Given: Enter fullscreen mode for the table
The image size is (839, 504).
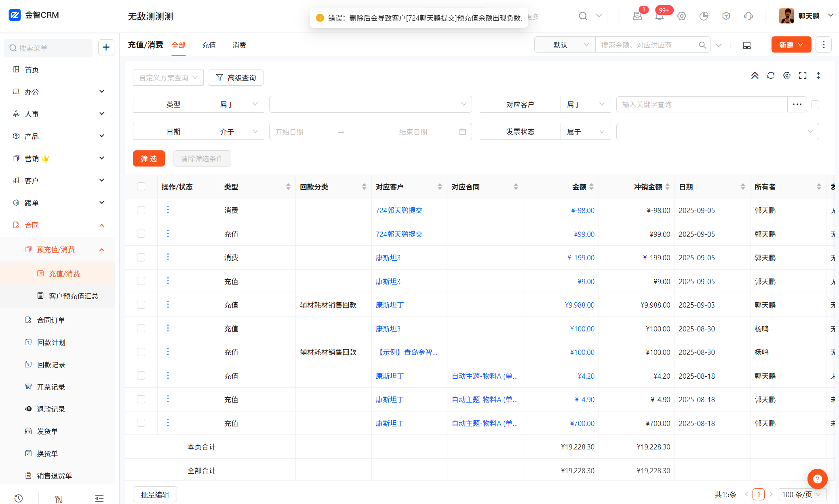Looking at the screenshot, I should (803, 76).
